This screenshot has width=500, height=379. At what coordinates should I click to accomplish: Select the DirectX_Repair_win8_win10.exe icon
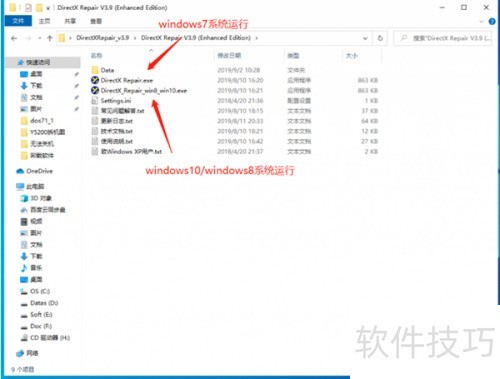tap(95, 90)
